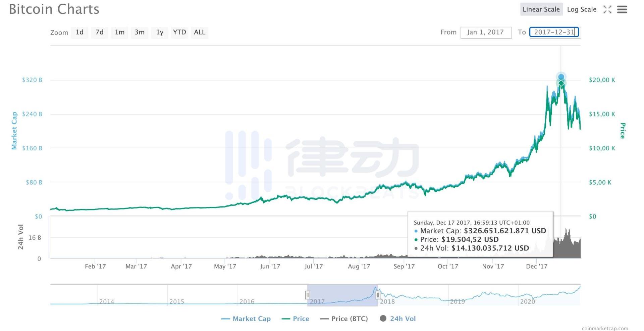Toggle Price (BTC) series in legend
The width and height of the screenshot is (644, 331).
(x=344, y=319)
